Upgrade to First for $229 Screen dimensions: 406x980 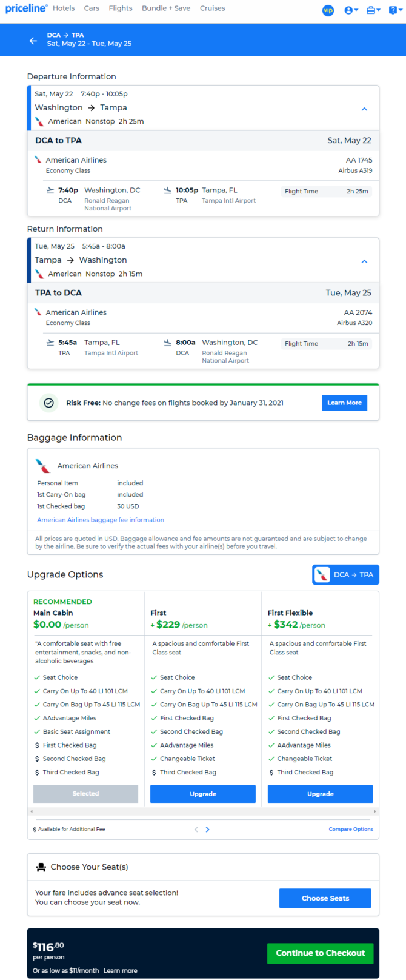click(203, 794)
